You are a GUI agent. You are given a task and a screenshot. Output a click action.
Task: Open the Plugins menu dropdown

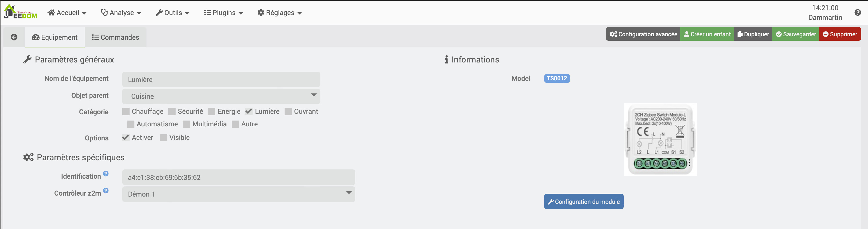223,13
